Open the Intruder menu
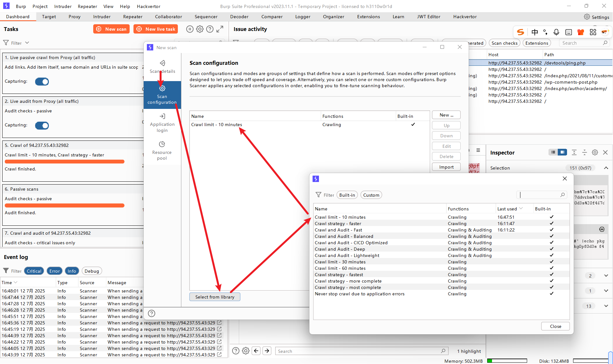The height and width of the screenshot is (364, 613). pyautogui.click(x=63, y=6)
